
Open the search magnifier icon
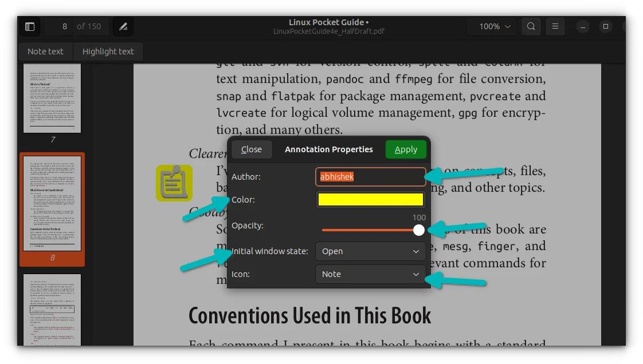[531, 26]
